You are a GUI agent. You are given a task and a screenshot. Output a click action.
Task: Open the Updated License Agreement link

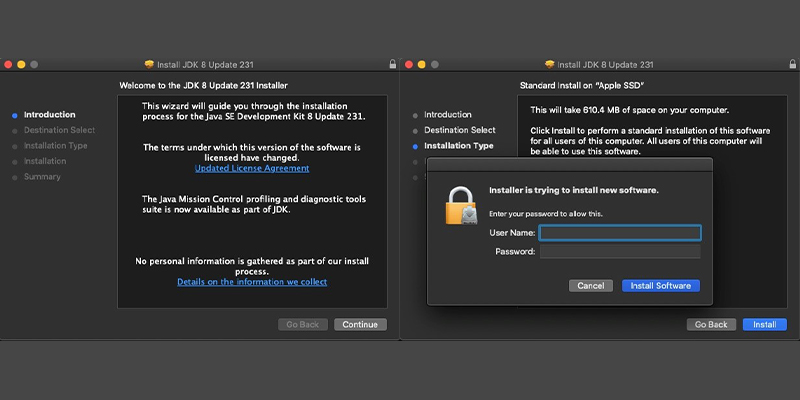252,168
